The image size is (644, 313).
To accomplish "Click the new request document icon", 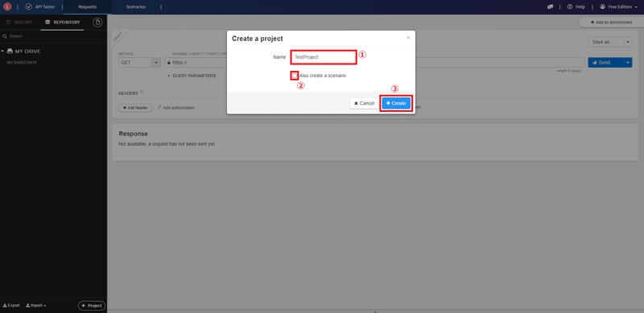I will 97,23.
